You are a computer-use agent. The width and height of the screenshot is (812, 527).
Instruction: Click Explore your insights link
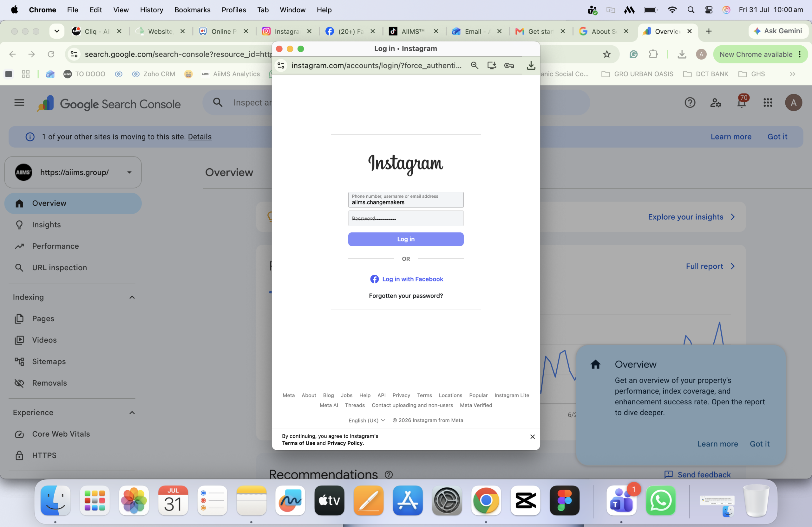pyautogui.click(x=691, y=217)
